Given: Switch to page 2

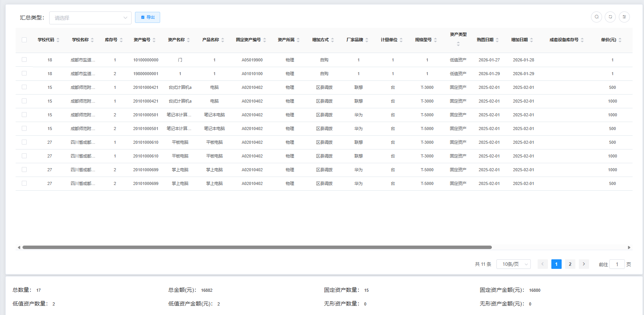Looking at the screenshot, I should 570,264.
